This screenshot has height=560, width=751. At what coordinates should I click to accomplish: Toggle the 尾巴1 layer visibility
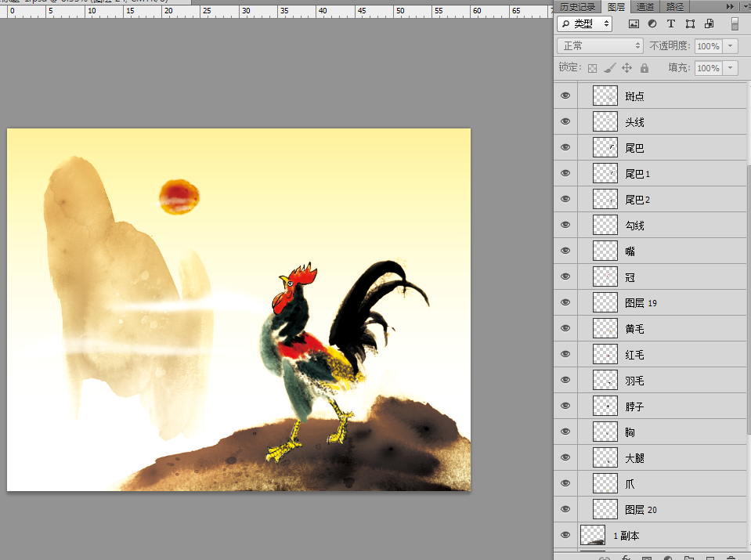565,173
